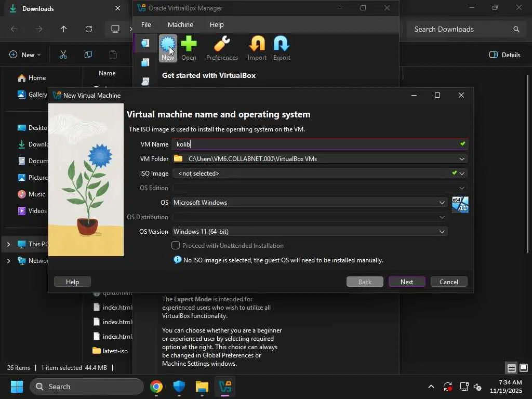Screen dimensions: 532x399
Task: Click the green Open plus icon
Action: click(x=189, y=48)
